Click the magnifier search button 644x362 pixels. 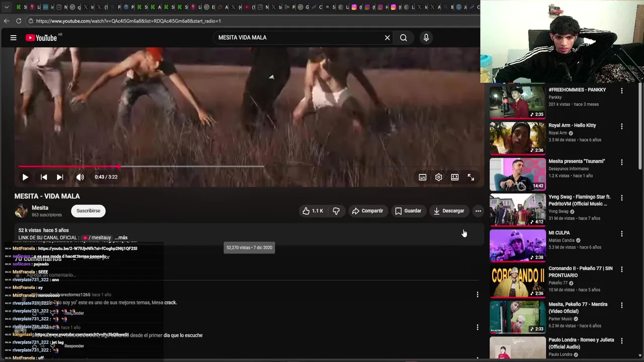[x=404, y=38]
